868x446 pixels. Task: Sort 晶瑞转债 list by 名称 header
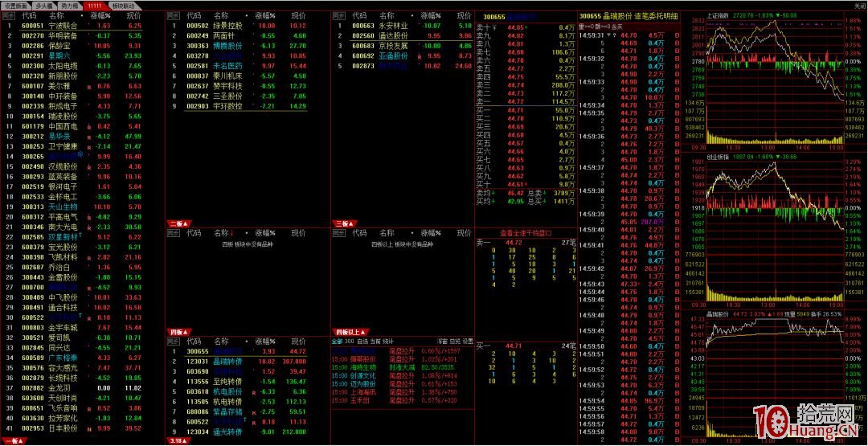[222, 342]
